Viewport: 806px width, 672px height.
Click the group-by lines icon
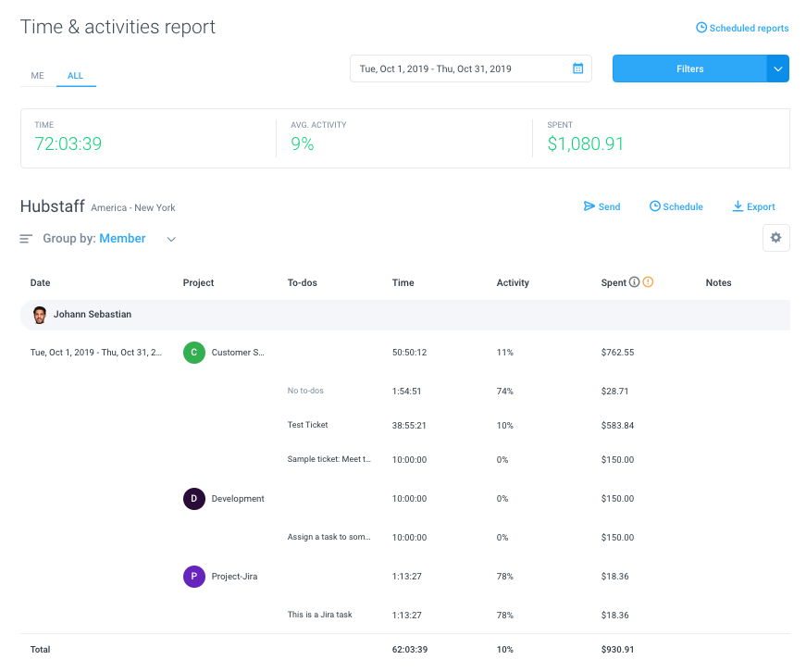pos(26,239)
